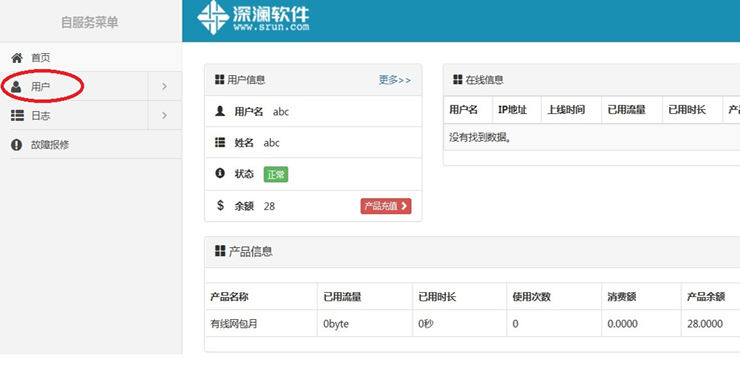Click grid icon next to 用户信息

(x=219, y=79)
